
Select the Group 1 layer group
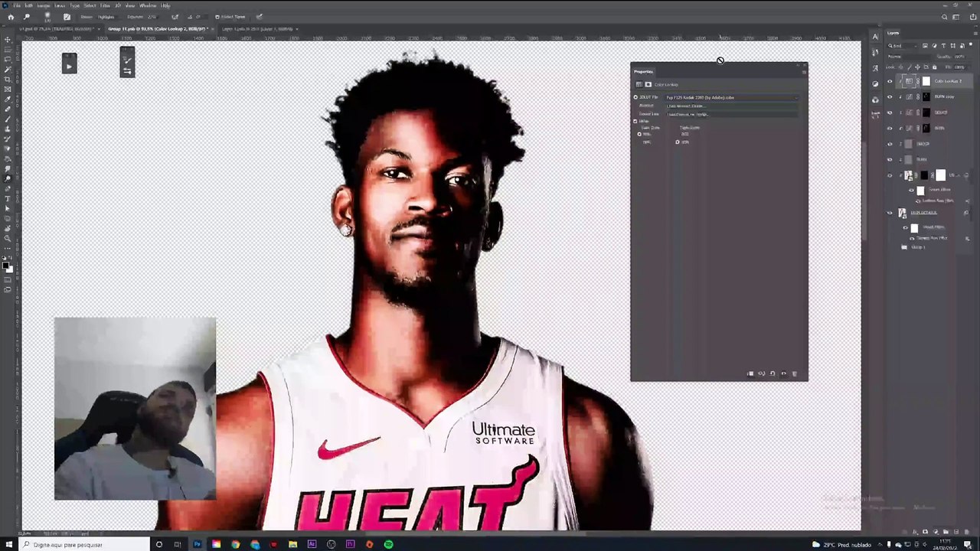(x=917, y=247)
